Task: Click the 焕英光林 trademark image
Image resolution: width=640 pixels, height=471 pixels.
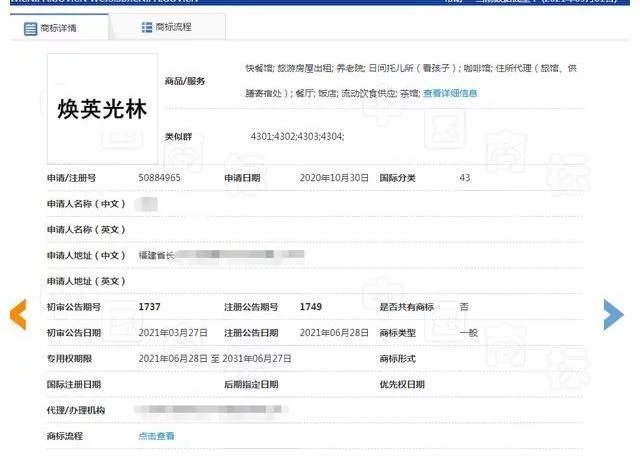Action: tap(102, 109)
